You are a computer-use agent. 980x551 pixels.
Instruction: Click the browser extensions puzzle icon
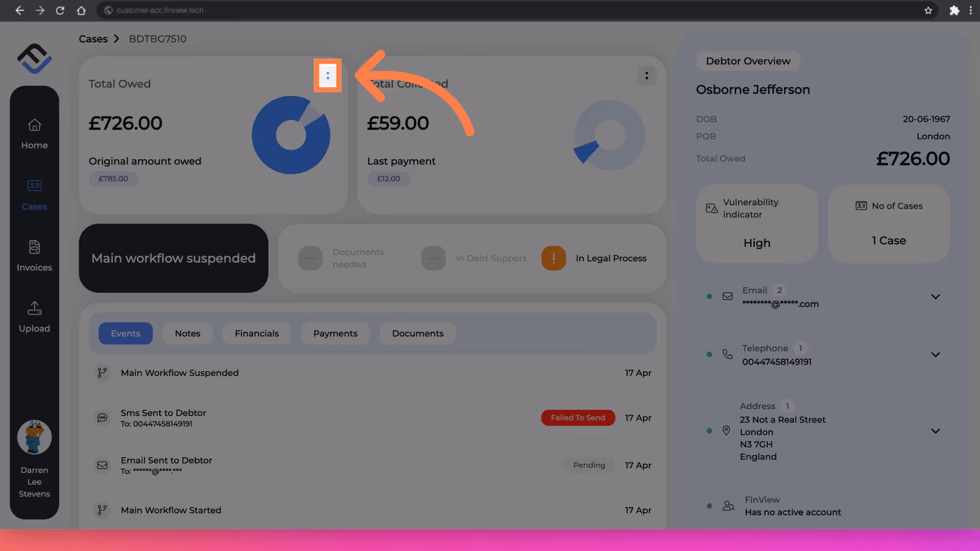coord(954,10)
